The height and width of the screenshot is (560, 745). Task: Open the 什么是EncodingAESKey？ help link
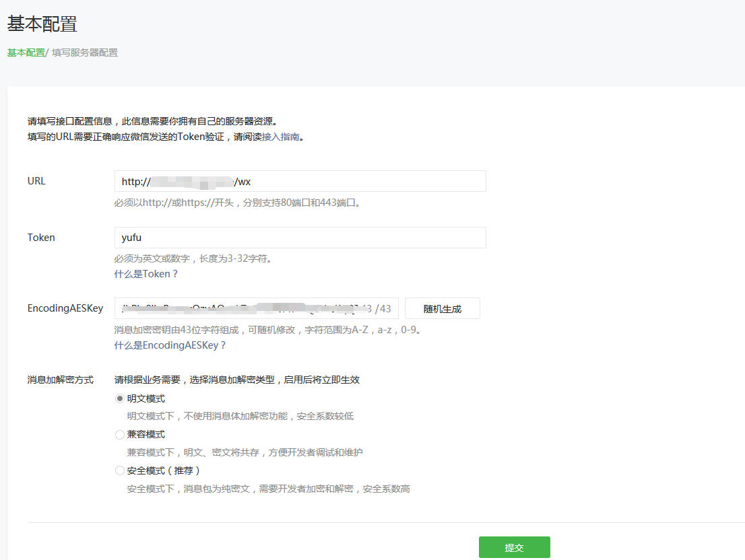(x=170, y=345)
